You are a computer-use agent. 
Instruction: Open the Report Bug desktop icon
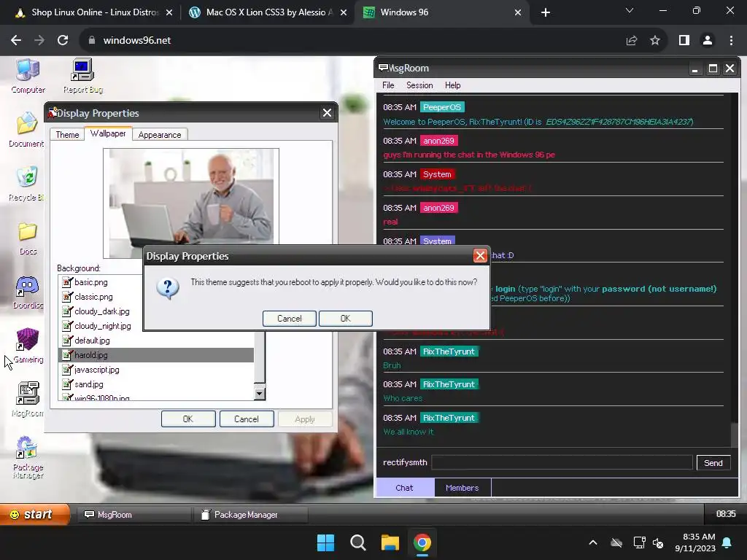[x=83, y=76]
